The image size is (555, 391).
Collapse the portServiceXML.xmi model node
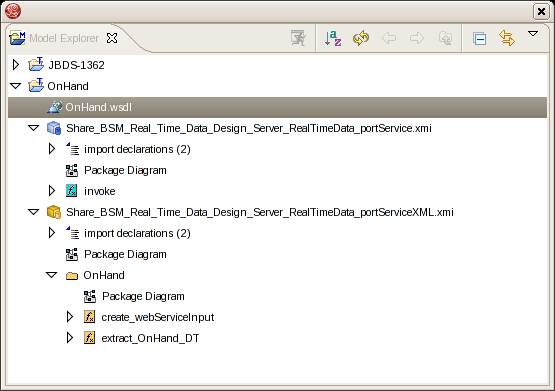pos(34,212)
